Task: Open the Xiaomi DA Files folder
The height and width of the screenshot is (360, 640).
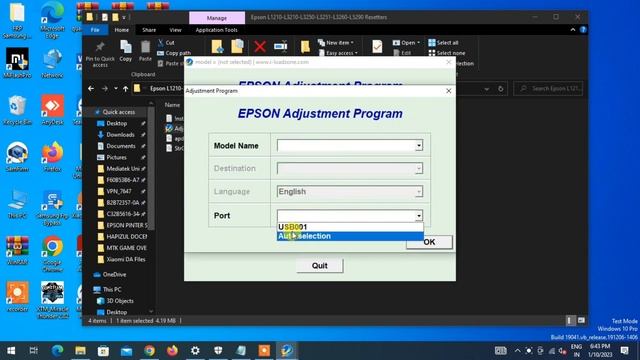Action: (126, 259)
